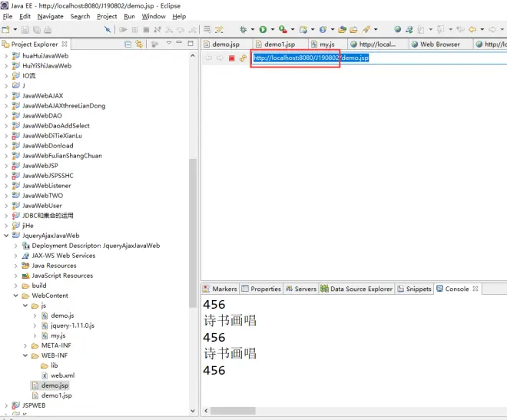Open the New wizard dropdown arrow
The height and width of the screenshot is (420, 507).
15,30
